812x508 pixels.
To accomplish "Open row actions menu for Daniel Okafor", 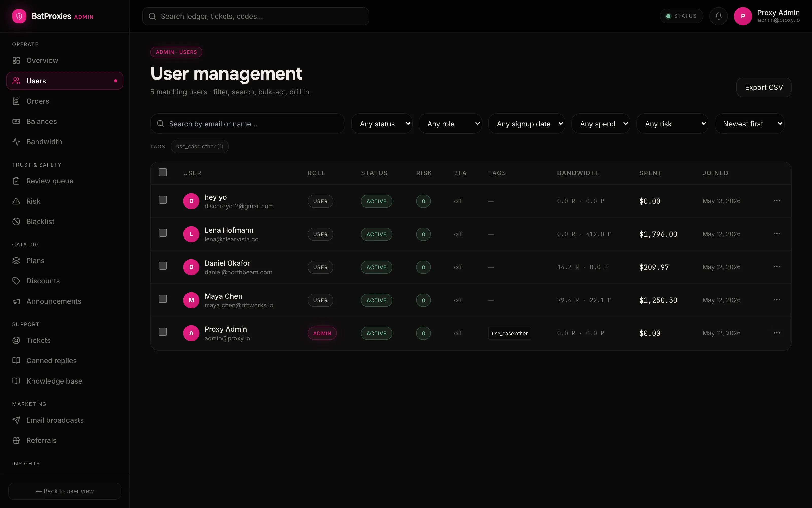I will [777, 267].
